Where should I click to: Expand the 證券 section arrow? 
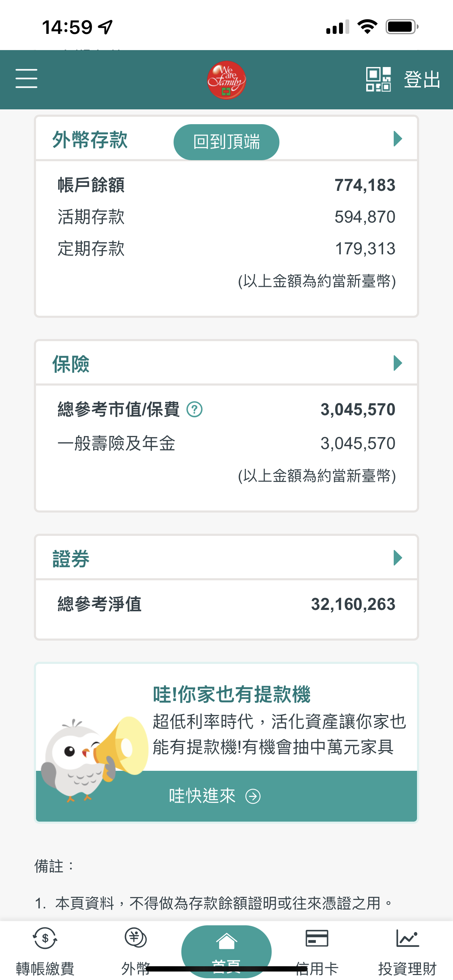click(398, 558)
